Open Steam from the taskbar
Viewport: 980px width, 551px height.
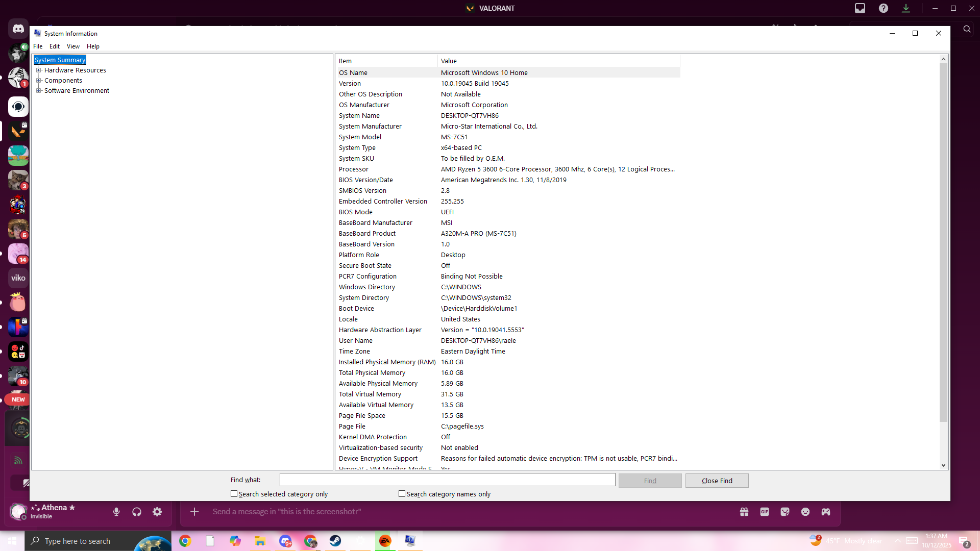click(335, 541)
